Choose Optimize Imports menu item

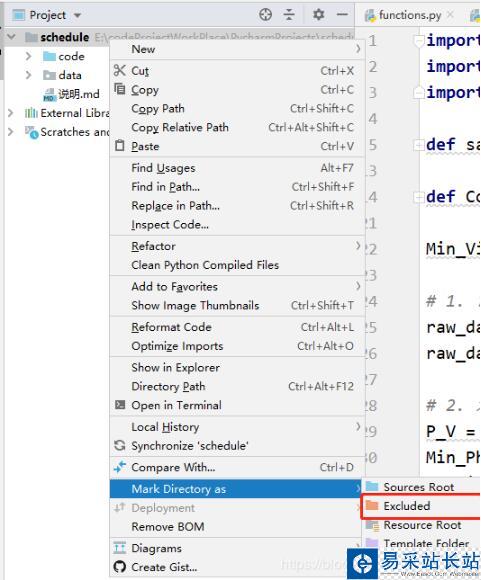click(237, 346)
